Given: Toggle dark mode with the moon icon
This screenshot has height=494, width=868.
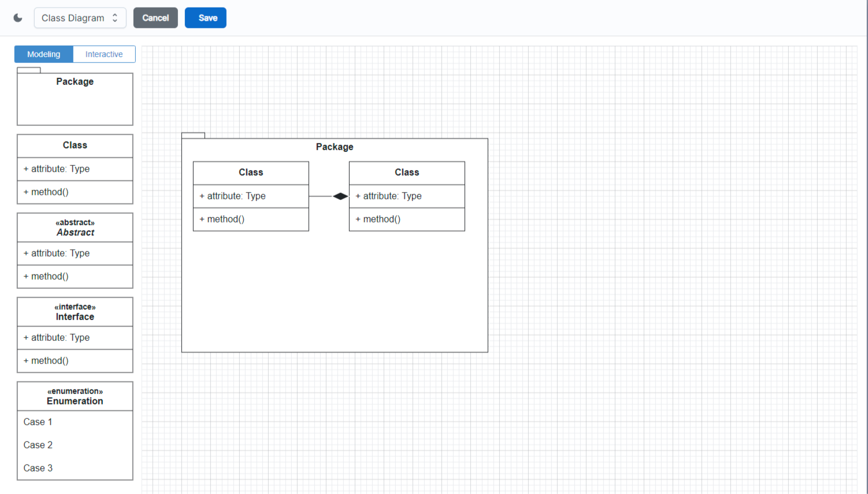Looking at the screenshot, I should point(18,18).
